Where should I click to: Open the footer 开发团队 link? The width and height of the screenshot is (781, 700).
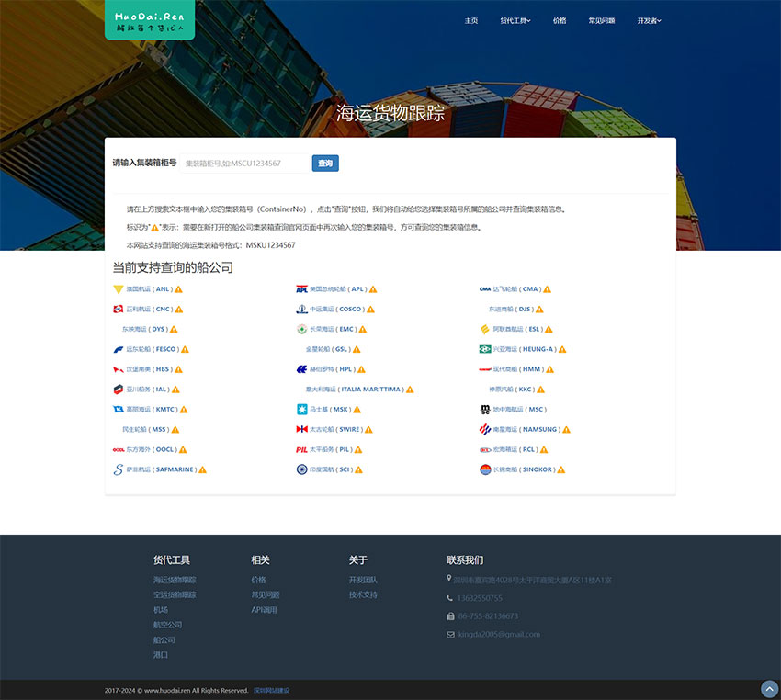[x=363, y=580]
